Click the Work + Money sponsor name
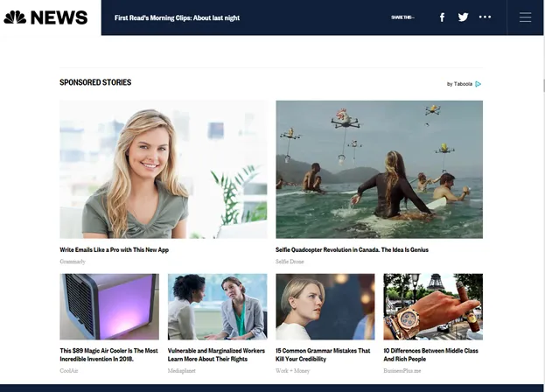 (x=292, y=370)
